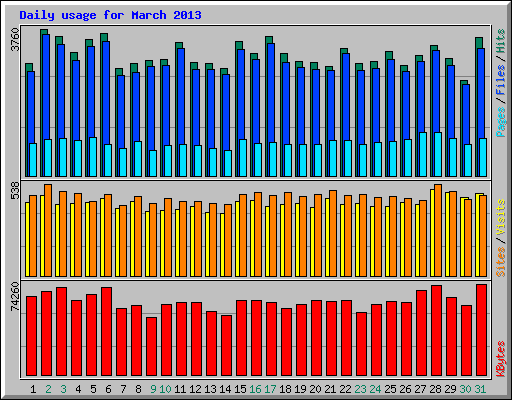
Task: Click day label 11 on the x-axis
Action: tap(180, 389)
